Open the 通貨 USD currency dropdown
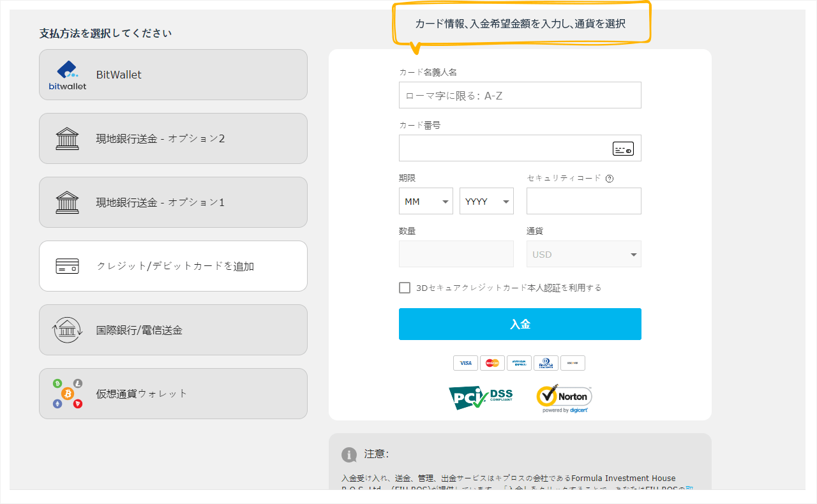Viewport: 817px width, 504px height. (584, 254)
